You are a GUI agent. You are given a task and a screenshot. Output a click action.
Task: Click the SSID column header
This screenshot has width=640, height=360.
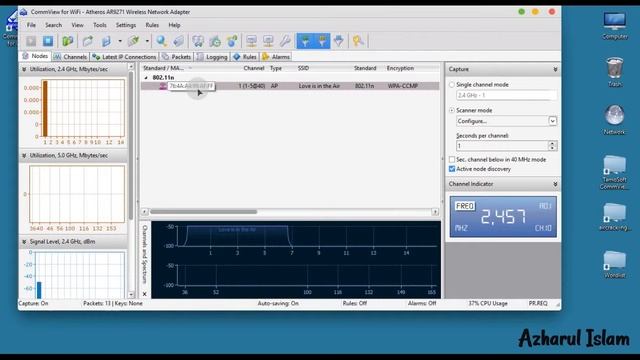click(303, 68)
